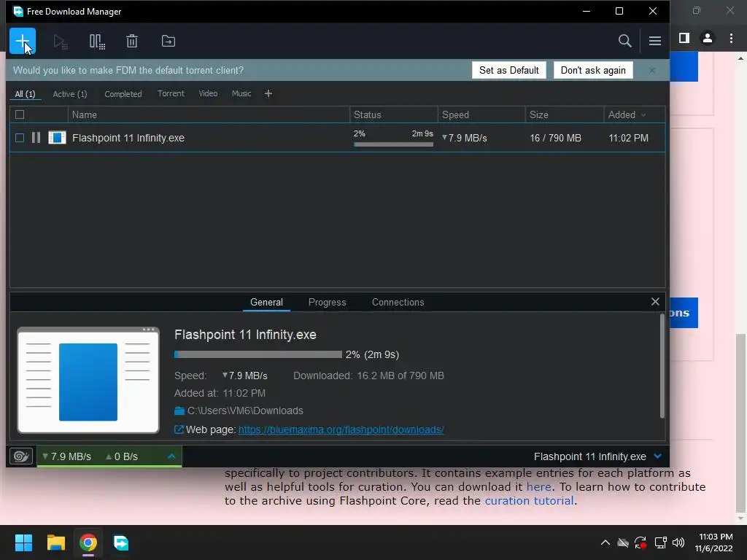Click the 11:02 PM Added cell in row
The height and width of the screenshot is (560, 747).
628,138
